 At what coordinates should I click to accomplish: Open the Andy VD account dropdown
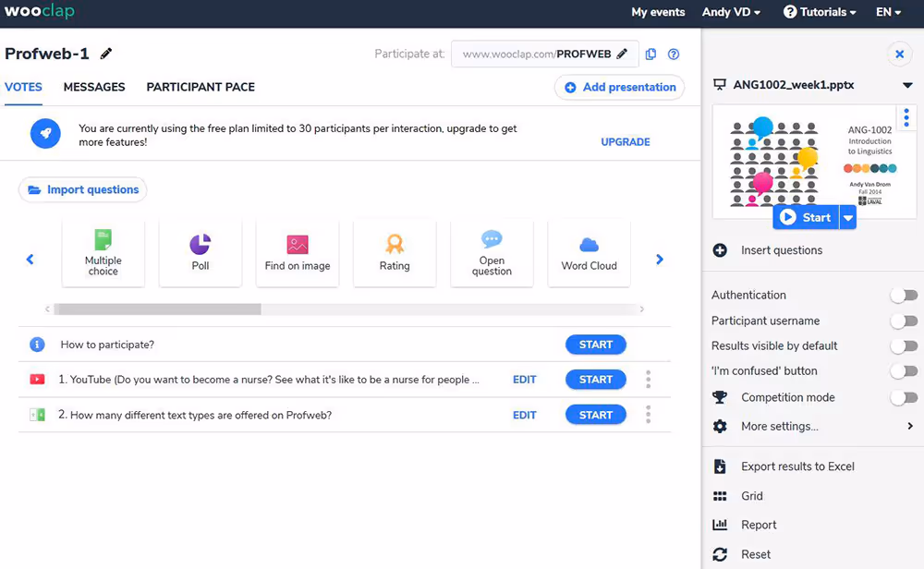pos(731,12)
